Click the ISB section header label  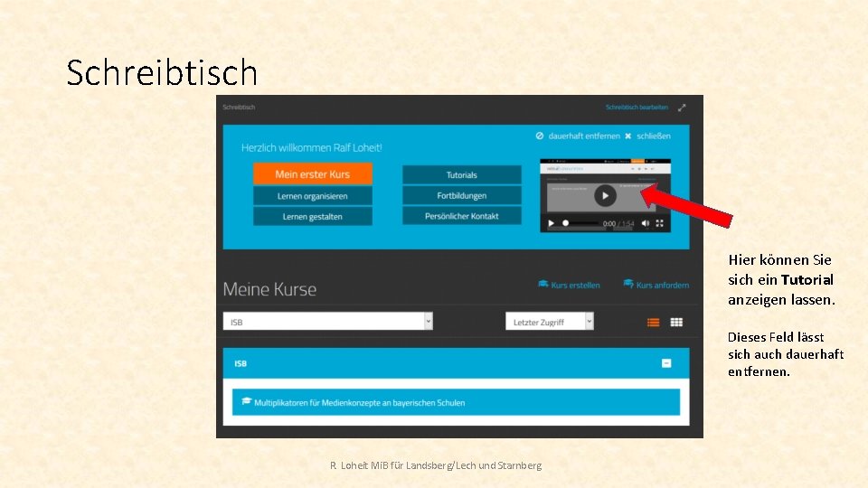[241, 363]
